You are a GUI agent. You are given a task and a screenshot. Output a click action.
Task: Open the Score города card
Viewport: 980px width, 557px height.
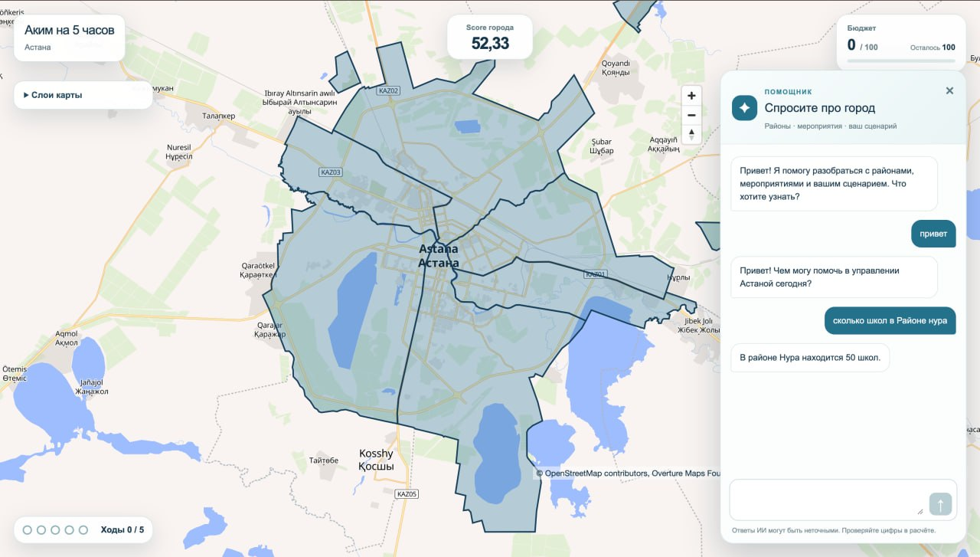(x=490, y=38)
